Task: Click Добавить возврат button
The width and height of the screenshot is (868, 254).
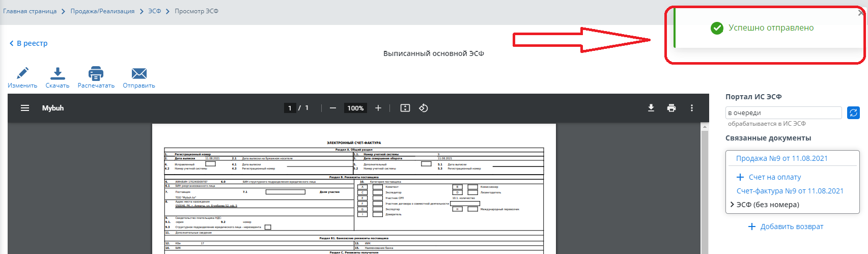Action: [786, 227]
